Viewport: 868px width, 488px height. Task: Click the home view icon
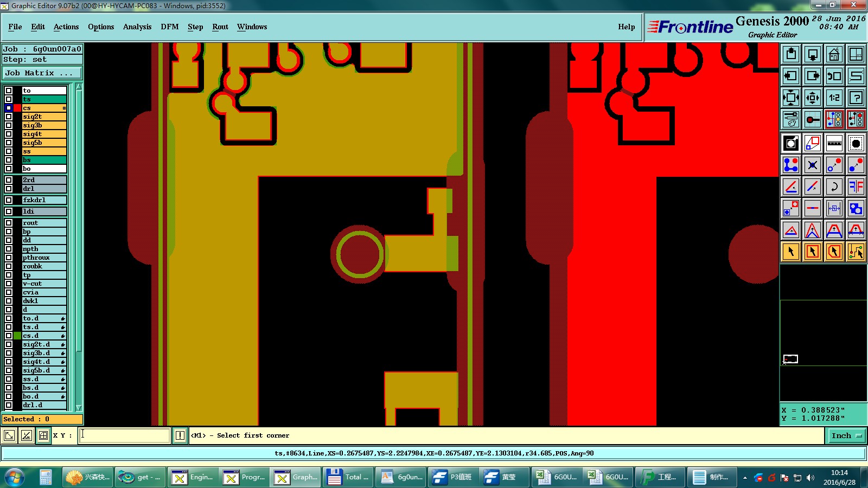coord(834,54)
